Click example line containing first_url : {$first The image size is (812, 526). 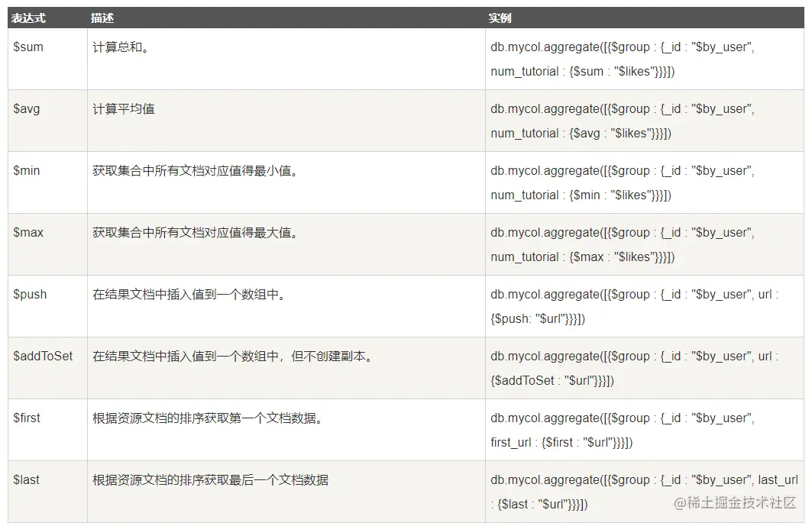click(562, 442)
